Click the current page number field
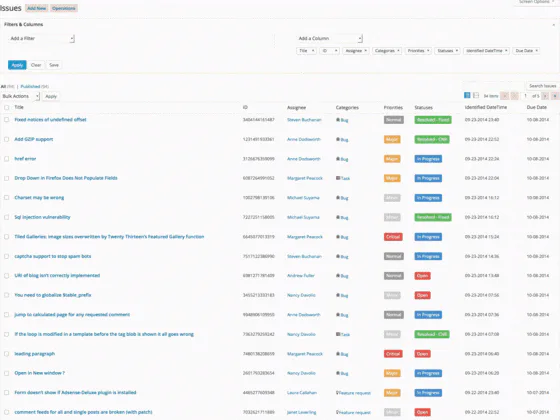The image size is (560, 420). click(x=525, y=96)
